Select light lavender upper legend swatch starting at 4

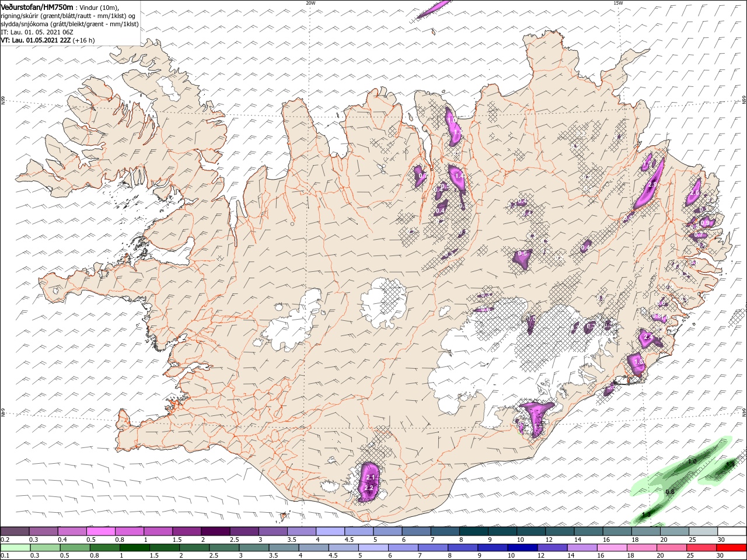330,531
